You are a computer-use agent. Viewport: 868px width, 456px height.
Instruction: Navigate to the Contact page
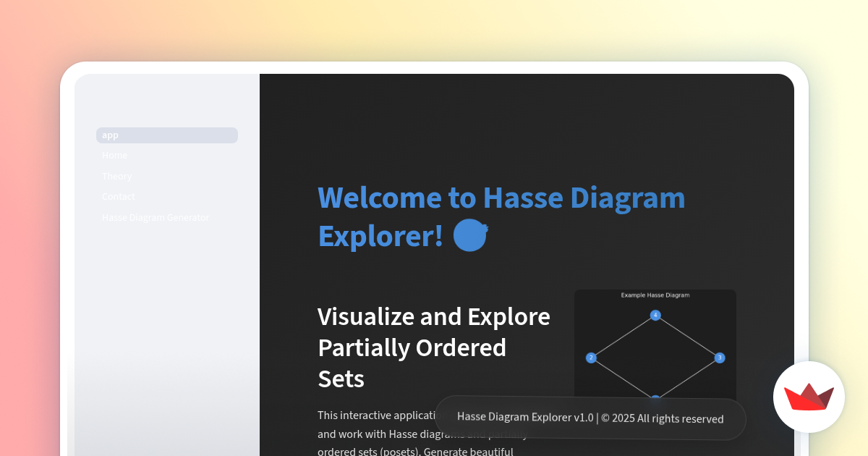[x=119, y=196]
